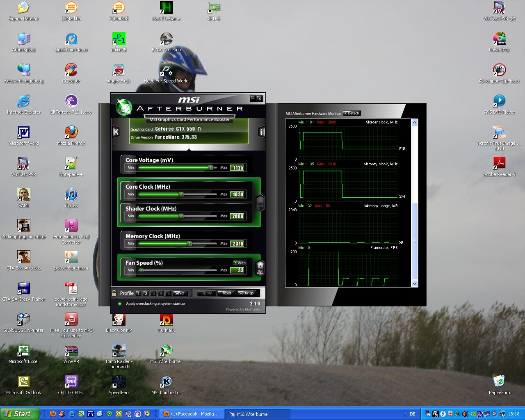This screenshot has width=525, height=420.
Task: Open WinRAR desktop shortcut
Action: coord(71,354)
